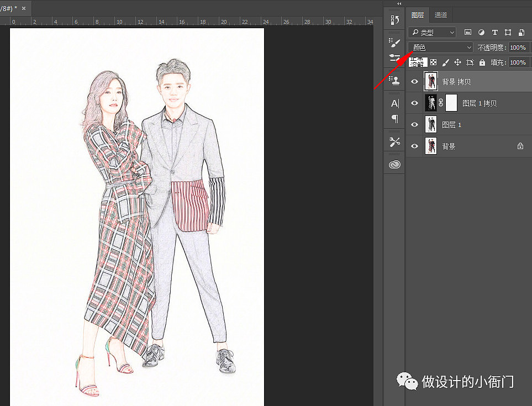Open the Paragraph panel icon
Screen dimensions: 532x406
[394, 118]
